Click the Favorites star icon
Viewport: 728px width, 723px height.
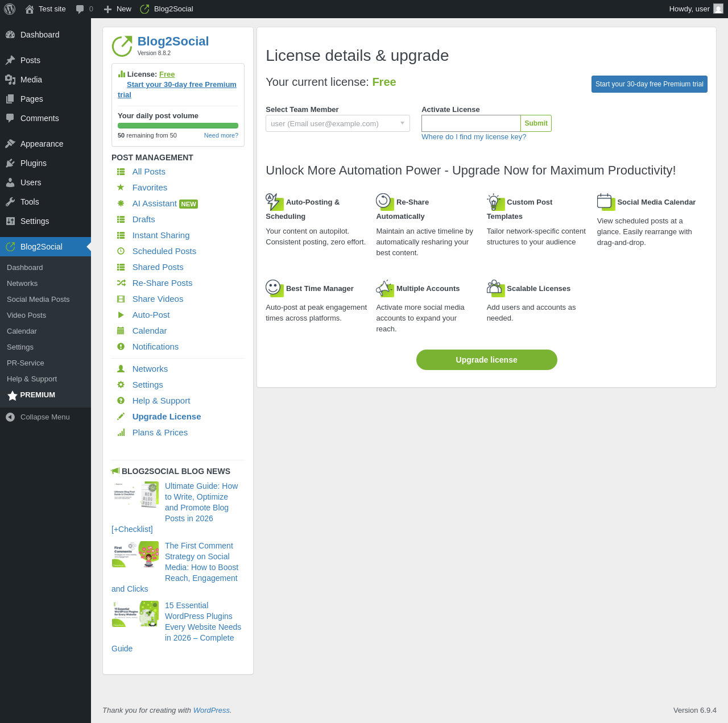coord(121,188)
